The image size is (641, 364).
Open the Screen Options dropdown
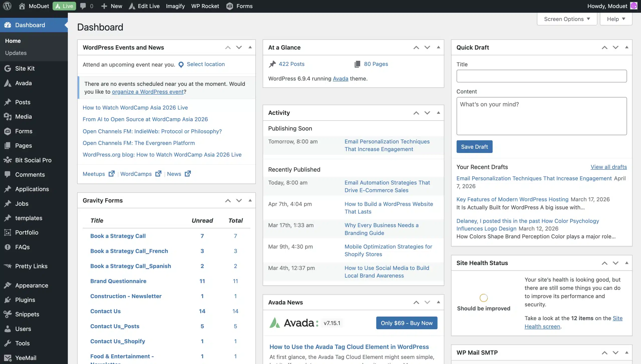click(567, 19)
